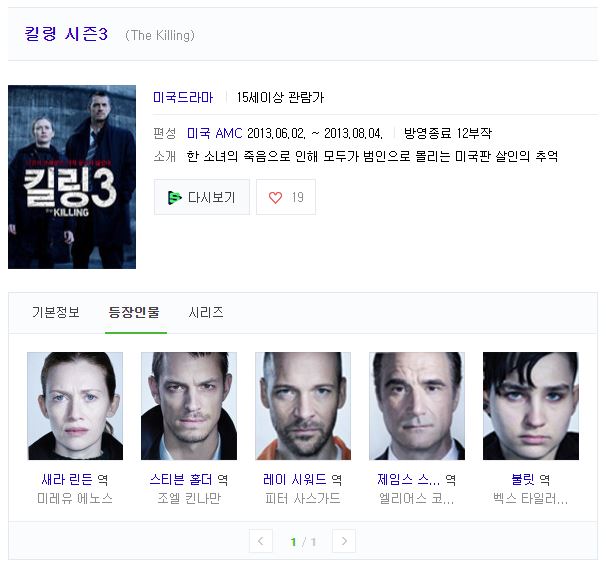Open the photo above 레이 시워드
Image resolution: width=606 pixels, height=569 pixels.
(x=303, y=406)
